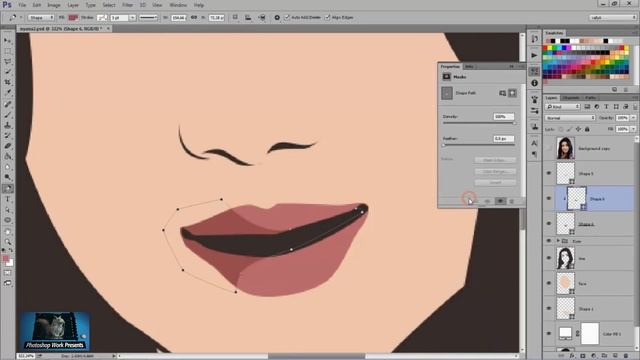Open the Image menu
This screenshot has height=360, width=640.
(54, 5)
